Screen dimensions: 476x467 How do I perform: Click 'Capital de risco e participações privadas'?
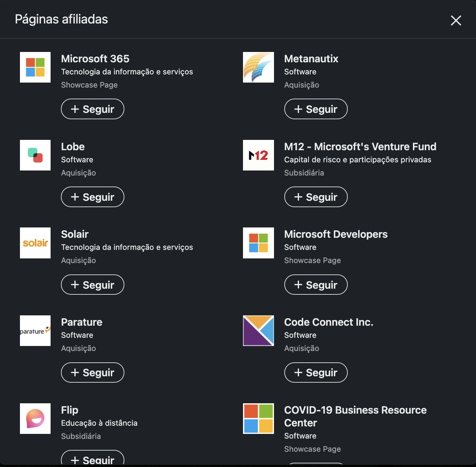(x=358, y=160)
